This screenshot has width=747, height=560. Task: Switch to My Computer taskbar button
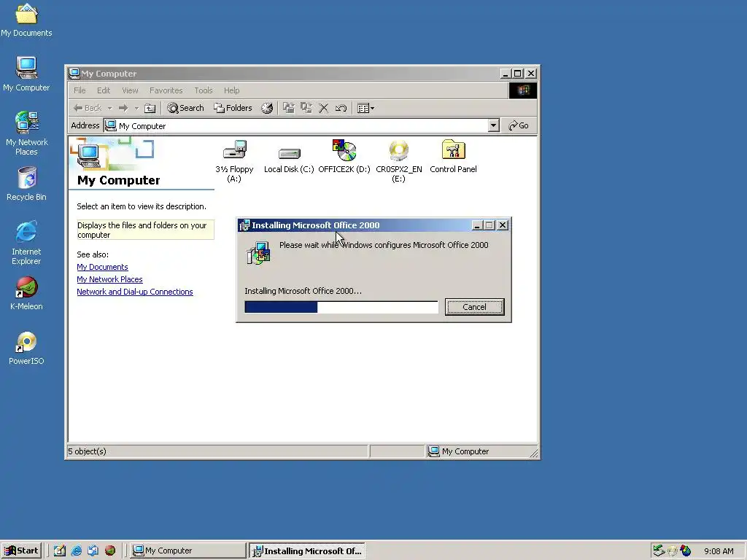pos(187,551)
